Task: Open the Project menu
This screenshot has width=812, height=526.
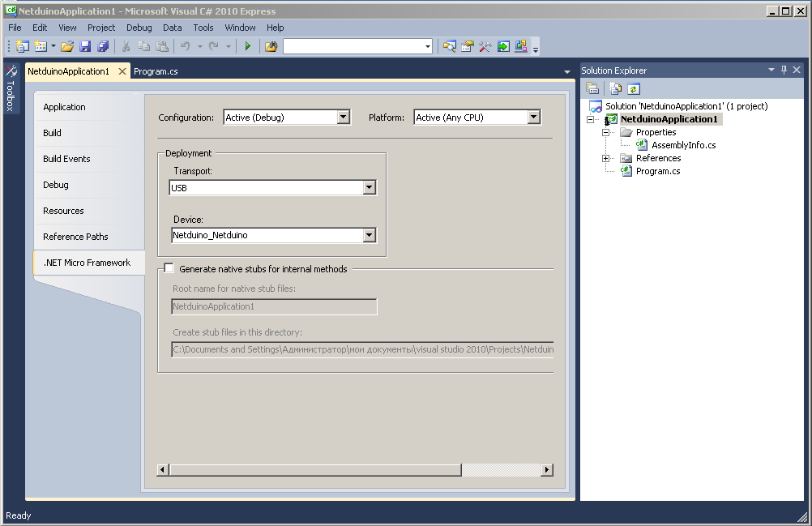Action: pos(101,28)
